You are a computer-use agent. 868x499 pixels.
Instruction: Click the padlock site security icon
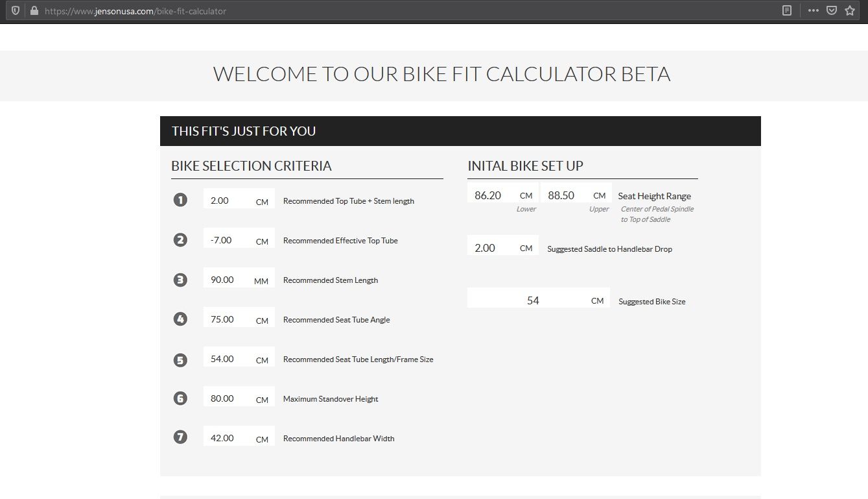[34, 11]
